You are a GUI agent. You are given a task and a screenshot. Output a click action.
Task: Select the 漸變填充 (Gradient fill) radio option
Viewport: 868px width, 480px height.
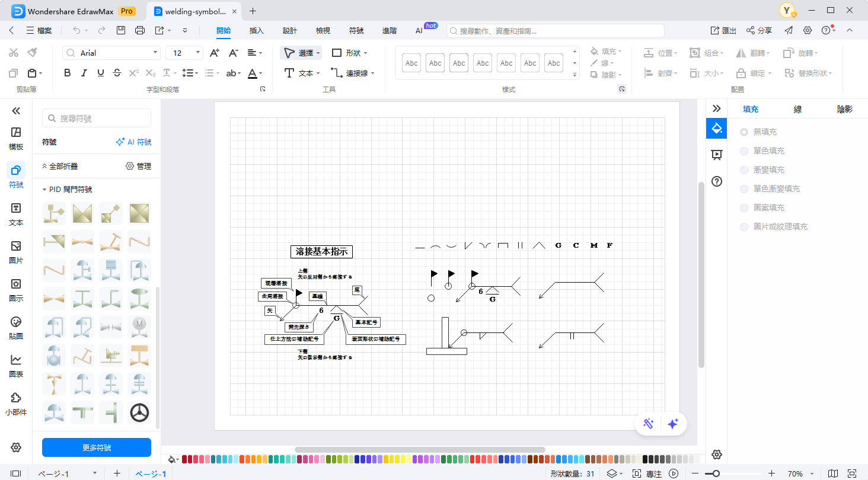[744, 170]
